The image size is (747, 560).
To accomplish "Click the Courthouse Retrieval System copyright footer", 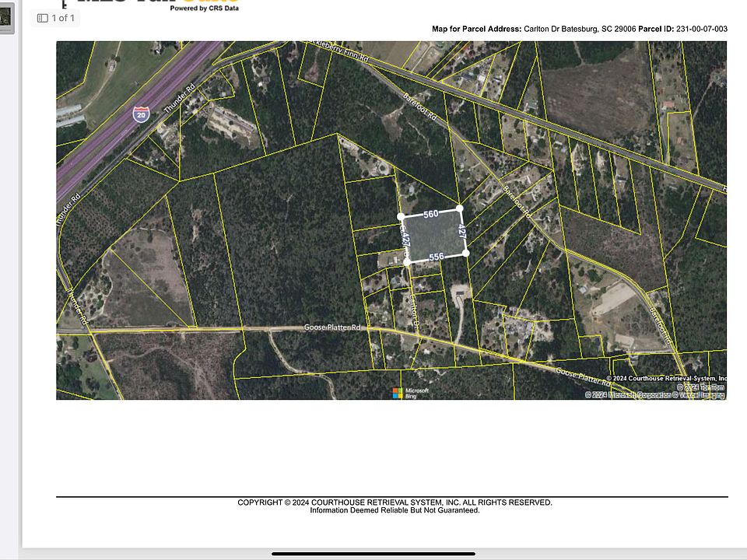I will pos(395,502).
